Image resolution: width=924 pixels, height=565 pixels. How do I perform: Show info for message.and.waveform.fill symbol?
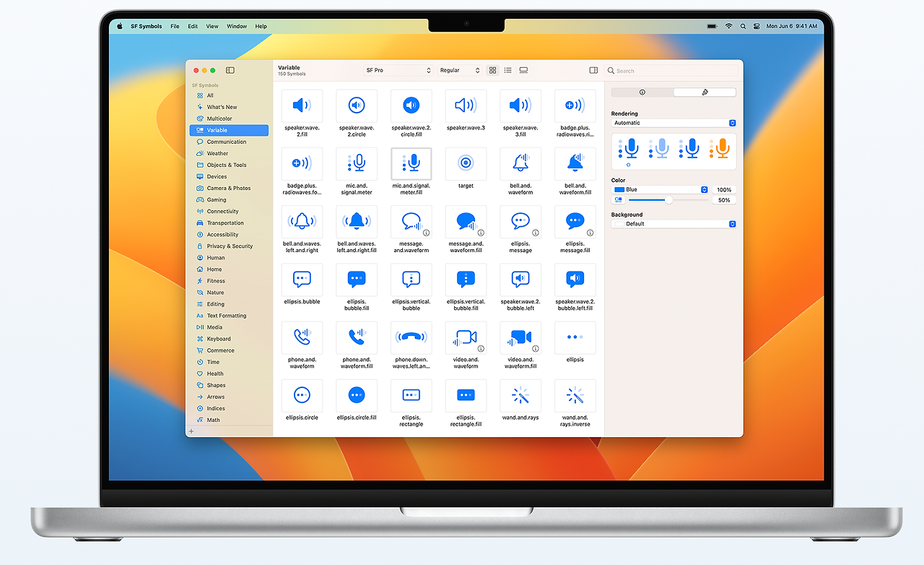(481, 233)
